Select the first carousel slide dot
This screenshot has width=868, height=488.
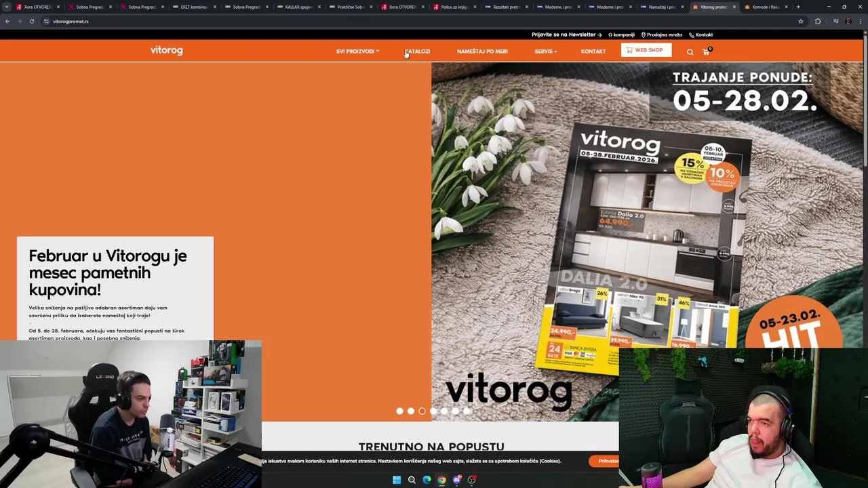399,411
